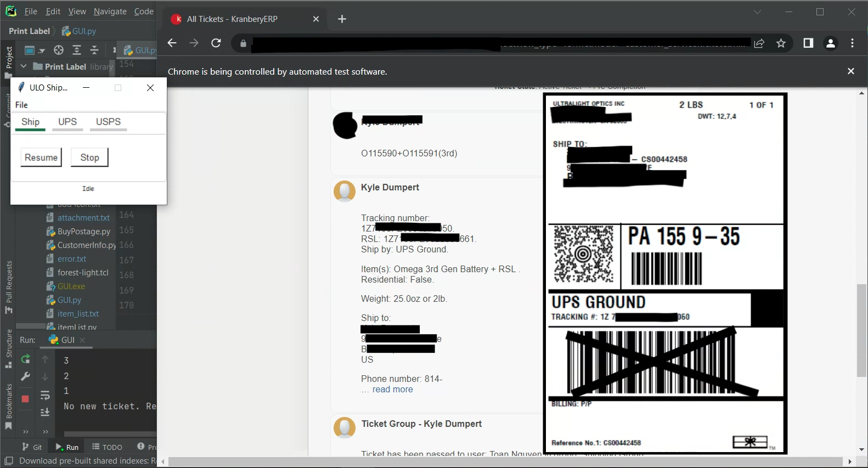This screenshot has width=868, height=468.
Task: Toggle soft-wrap in the Run console
Action: (x=45, y=396)
